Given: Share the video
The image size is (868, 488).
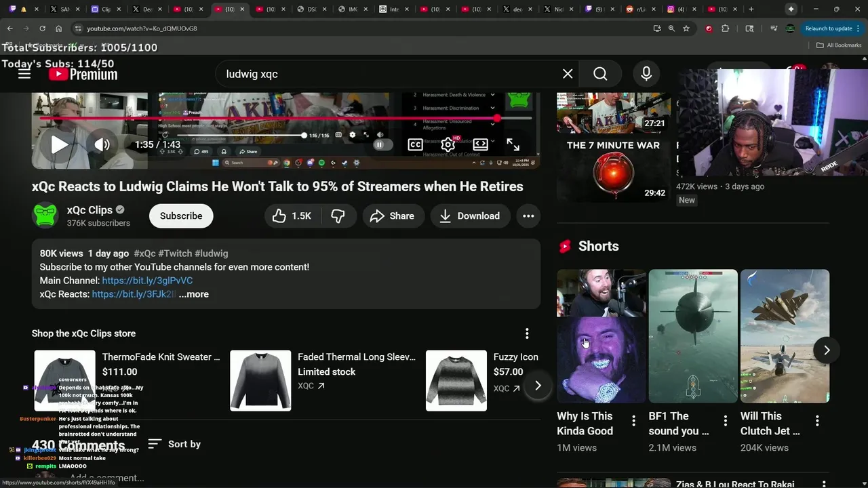Looking at the screenshot, I should (x=392, y=216).
